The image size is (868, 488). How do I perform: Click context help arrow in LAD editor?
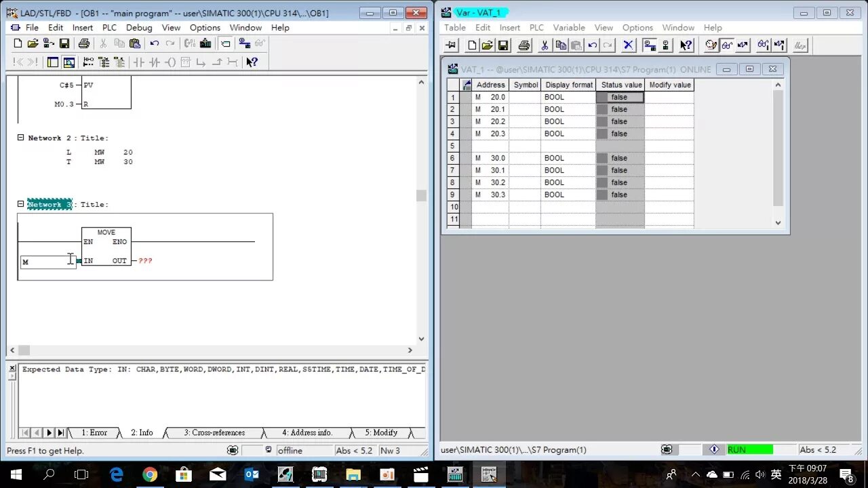[x=252, y=62]
